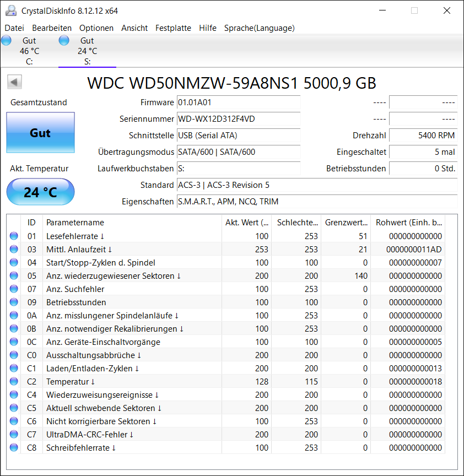
Task: Click the blue status dot beside Aktuell schwebende Sektoren
Action: [x=12, y=408]
